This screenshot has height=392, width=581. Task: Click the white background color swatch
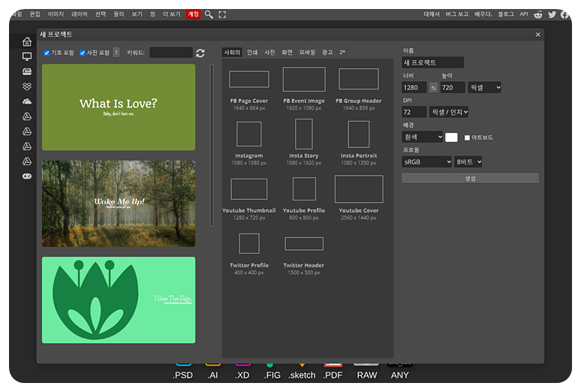[451, 137]
